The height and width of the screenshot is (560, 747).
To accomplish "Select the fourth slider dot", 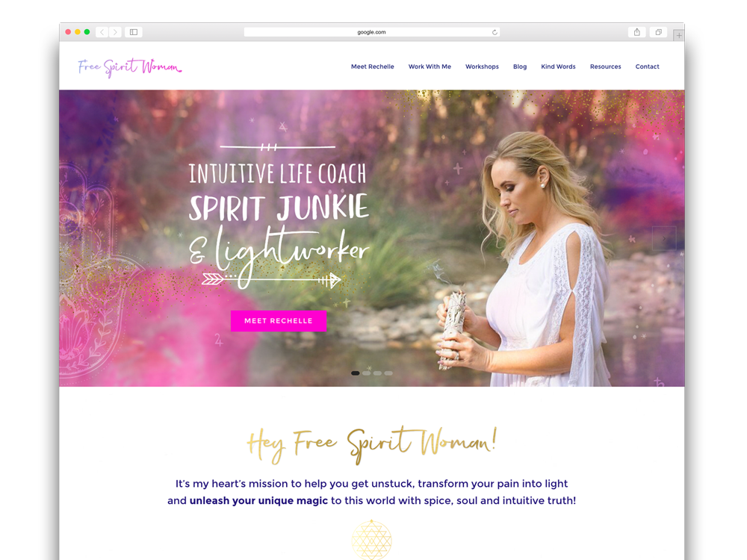I will click(388, 373).
